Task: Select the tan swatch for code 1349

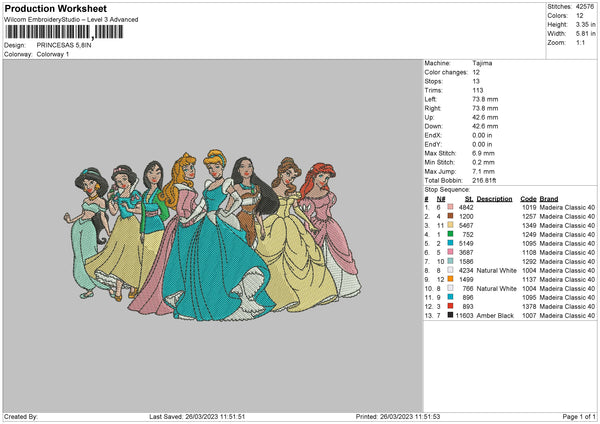Action: click(450, 225)
